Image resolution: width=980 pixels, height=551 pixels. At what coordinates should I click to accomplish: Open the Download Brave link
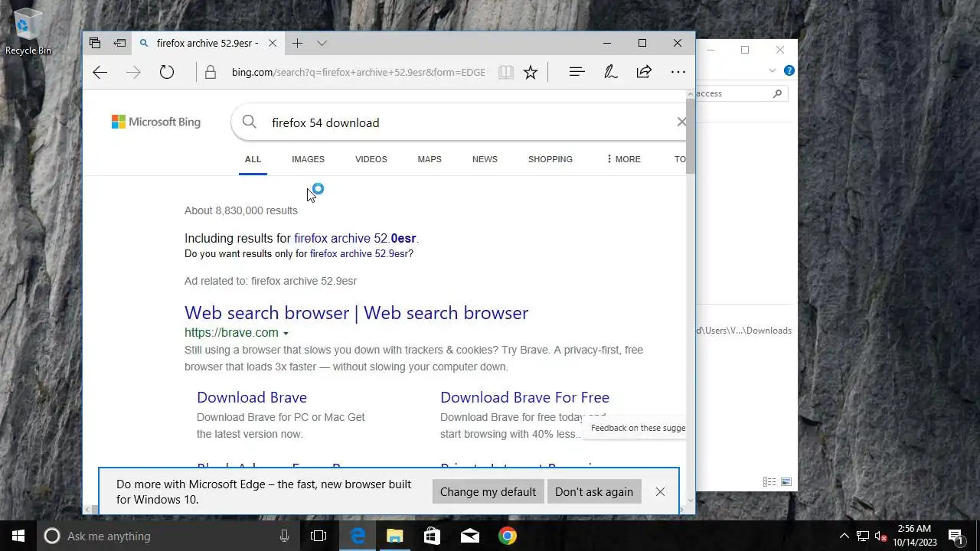coord(252,397)
